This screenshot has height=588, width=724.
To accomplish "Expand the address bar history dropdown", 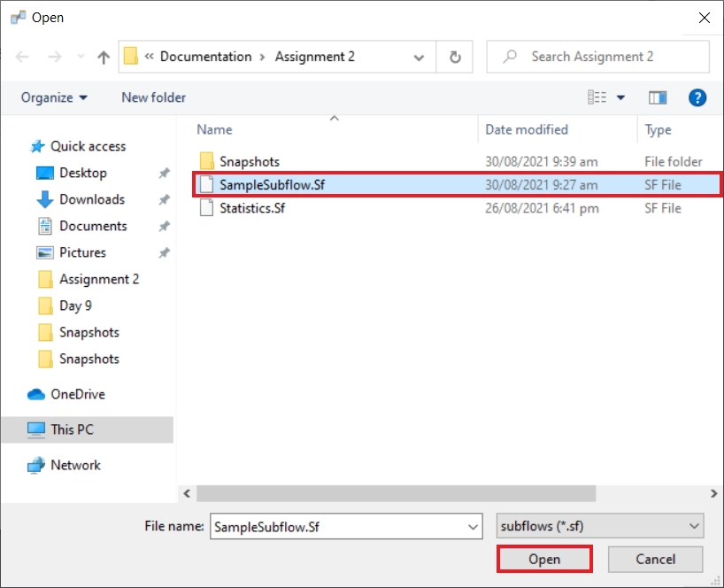I will tap(419, 57).
